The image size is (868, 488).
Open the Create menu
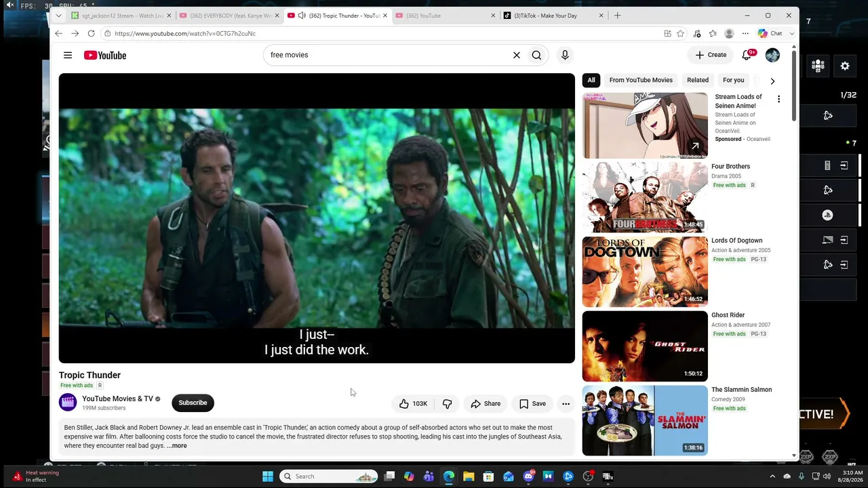[711, 55]
